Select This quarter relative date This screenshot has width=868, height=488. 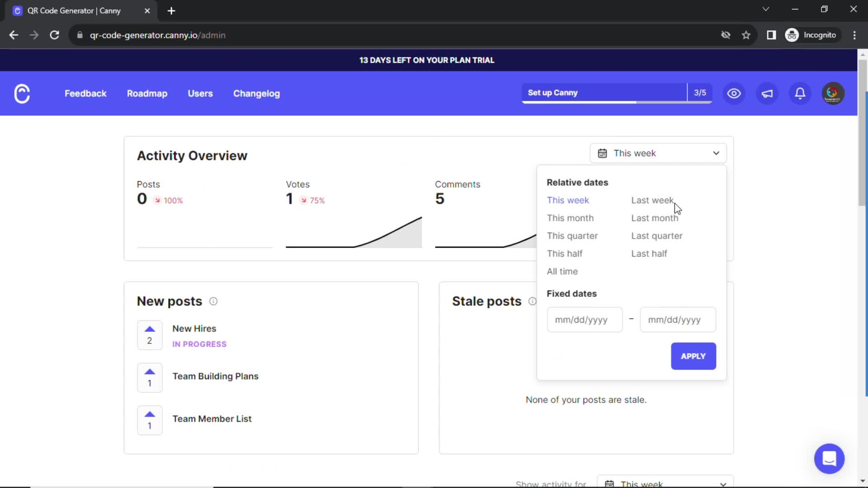click(572, 236)
